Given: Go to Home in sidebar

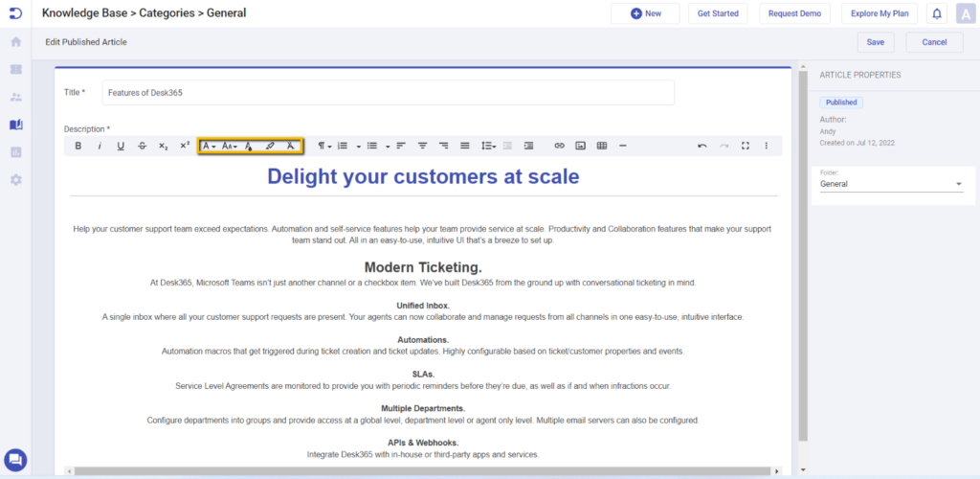Looking at the screenshot, I should pyautogui.click(x=15, y=42).
